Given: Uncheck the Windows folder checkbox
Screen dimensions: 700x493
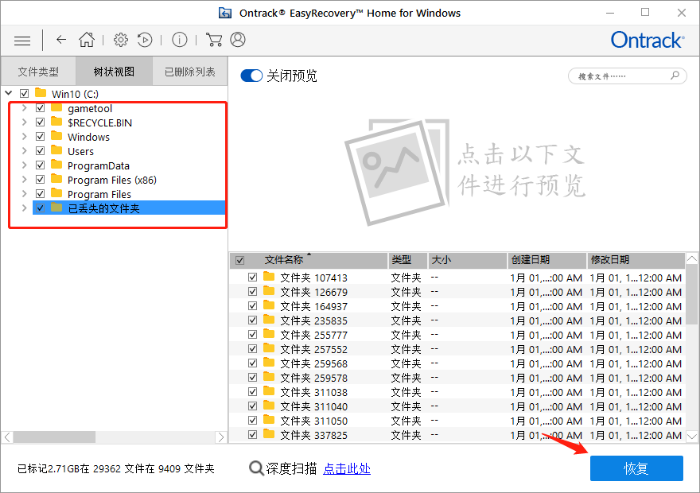Looking at the screenshot, I should coord(40,136).
